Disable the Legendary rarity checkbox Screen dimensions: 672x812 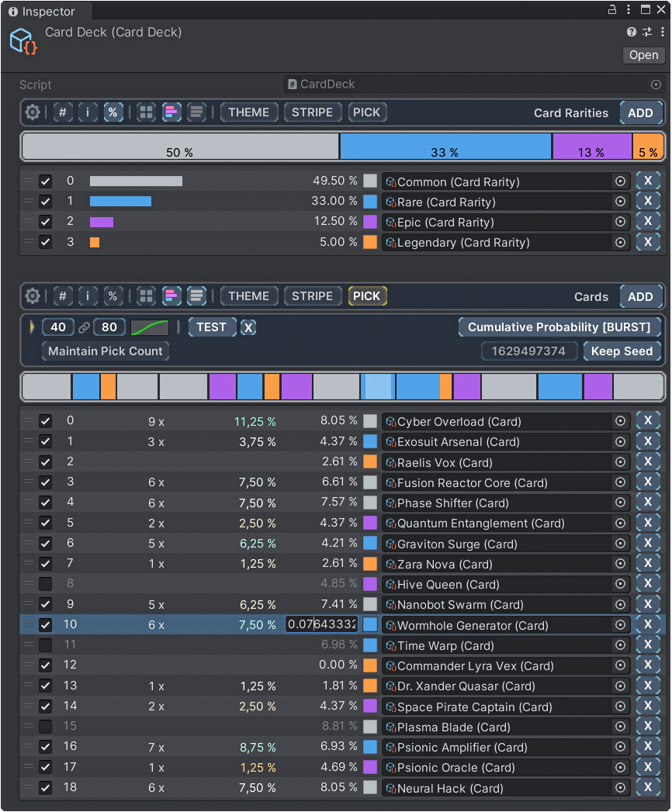(x=46, y=242)
